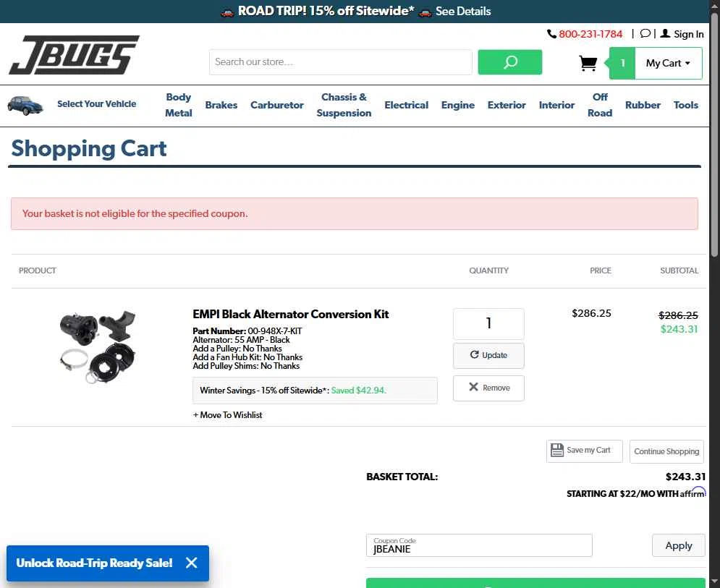
Task: Close the Unlock Road-Trip Ready Sale popup
Action: [x=192, y=563]
